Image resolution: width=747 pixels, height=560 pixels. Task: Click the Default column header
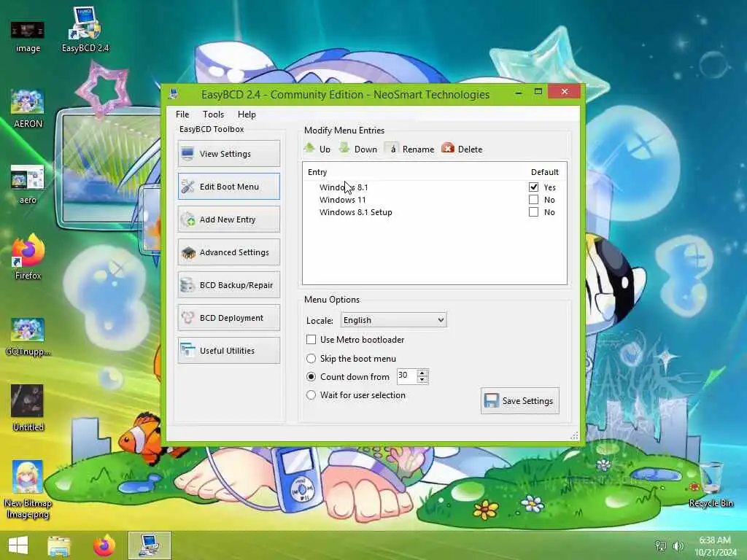pos(544,172)
